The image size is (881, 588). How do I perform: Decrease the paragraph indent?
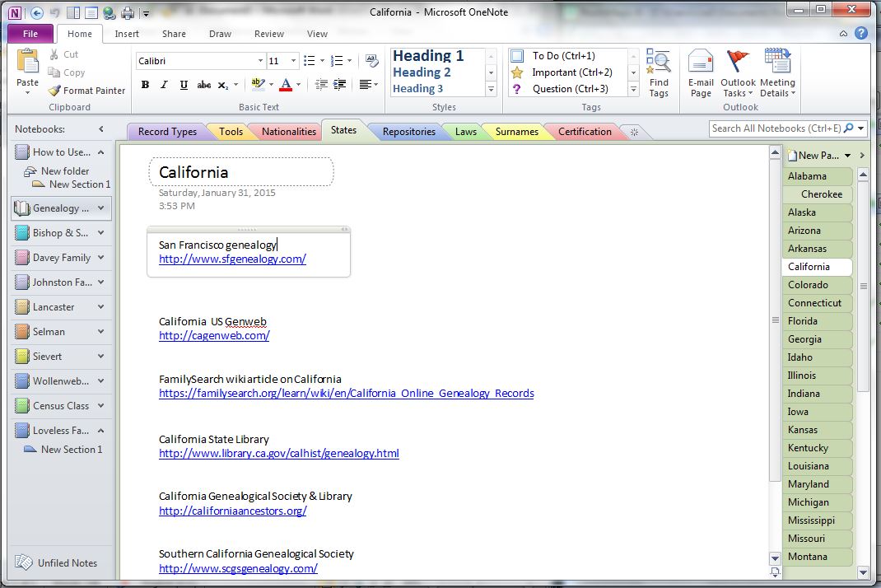coord(321,85)
